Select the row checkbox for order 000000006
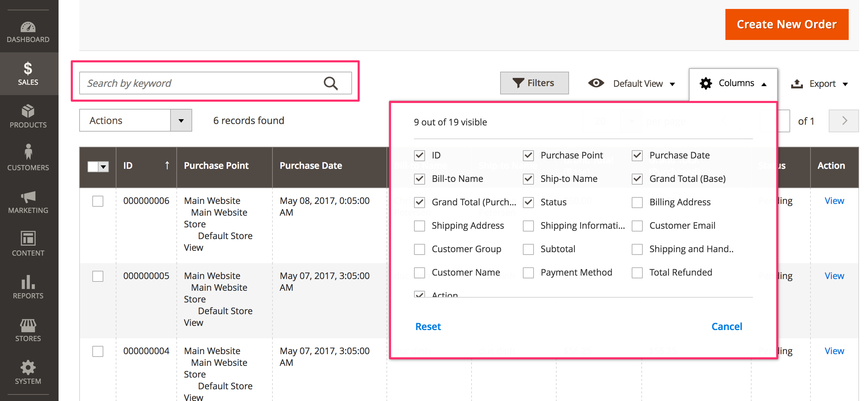 98,201
